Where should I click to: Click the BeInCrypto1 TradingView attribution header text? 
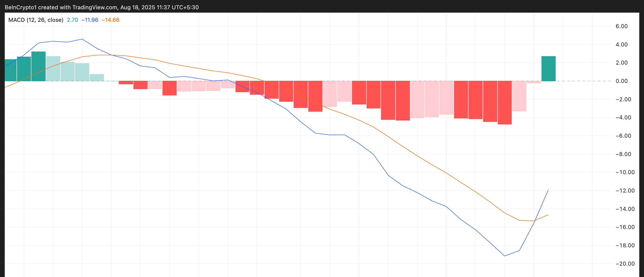click(102, 7)
